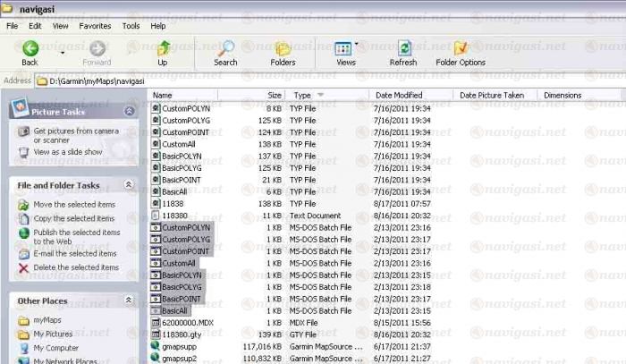This screenshot has height=364, width=626.
Task: Open the Views dropdown
Action: coord(357,45)
